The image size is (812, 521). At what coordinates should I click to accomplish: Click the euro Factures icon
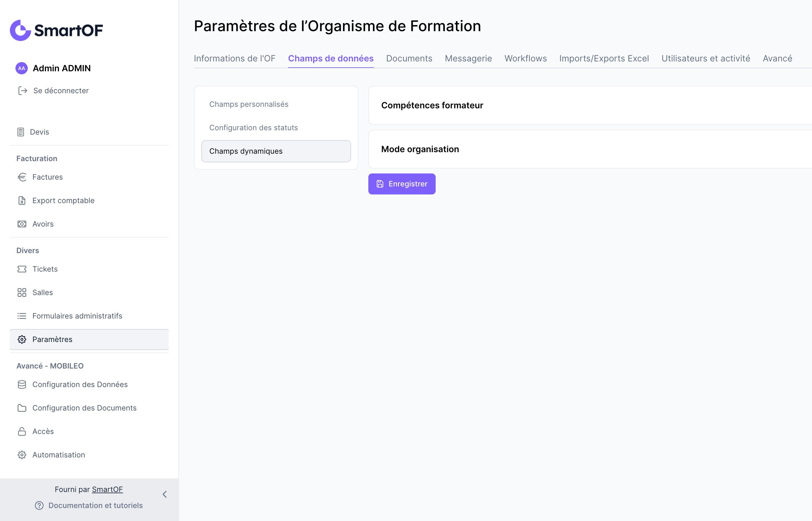pyautogui.click(x=22, y=177)
